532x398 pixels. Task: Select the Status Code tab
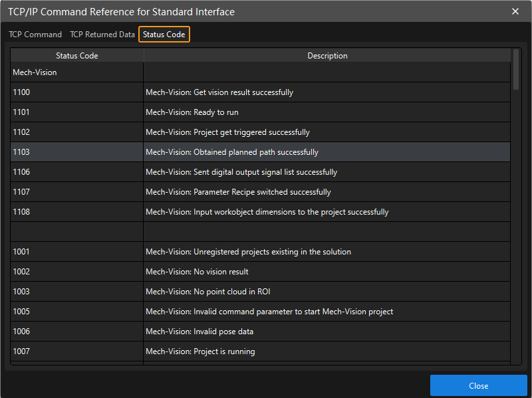click(164, 35)
